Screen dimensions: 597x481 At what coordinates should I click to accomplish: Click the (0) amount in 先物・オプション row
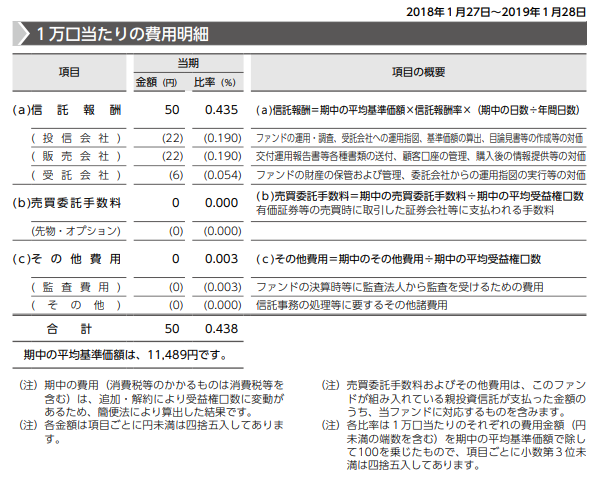click(x=176, y=231)
